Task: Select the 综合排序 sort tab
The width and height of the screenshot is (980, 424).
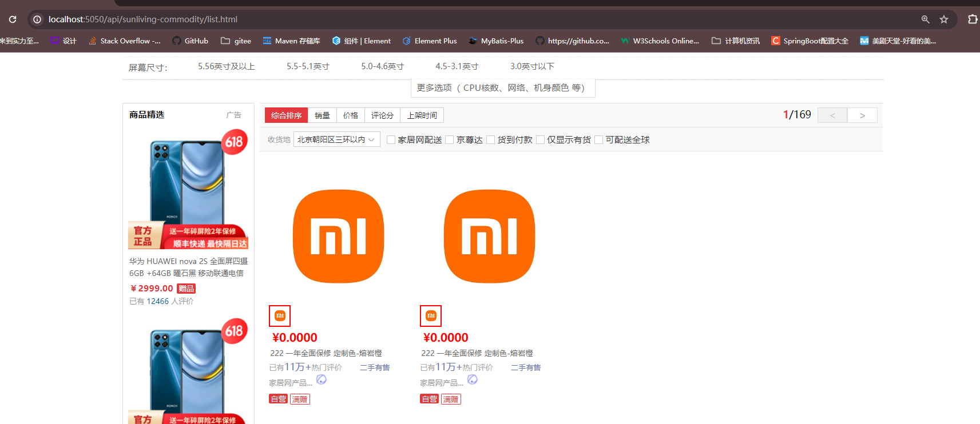Action: pos(286,115)
